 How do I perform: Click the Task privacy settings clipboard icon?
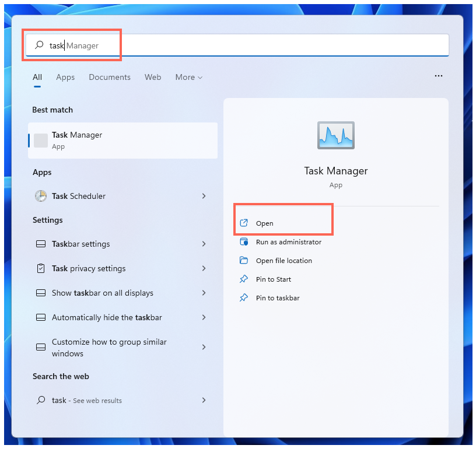click(41, 268)
